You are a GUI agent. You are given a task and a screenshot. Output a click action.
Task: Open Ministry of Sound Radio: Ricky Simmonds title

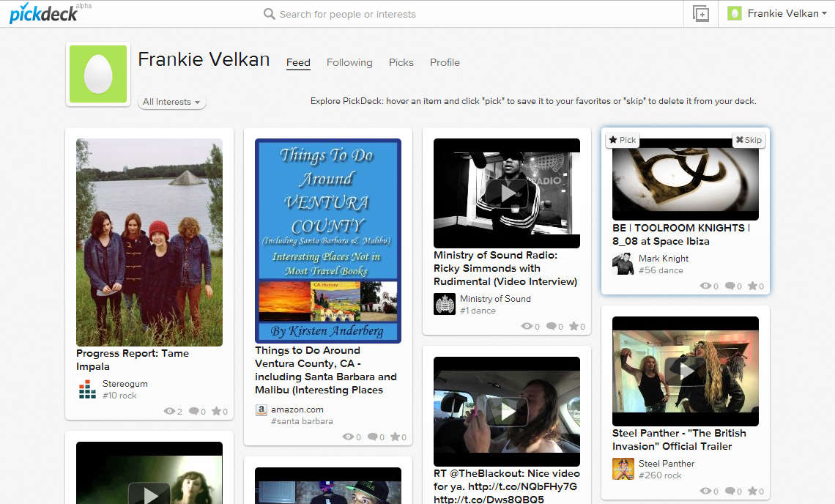(x=505, y=269)
